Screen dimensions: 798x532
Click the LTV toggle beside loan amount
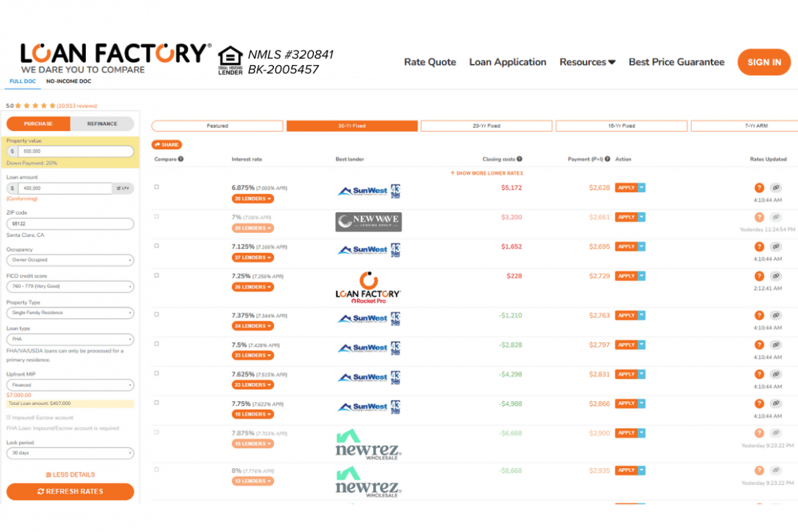point(123,188)
